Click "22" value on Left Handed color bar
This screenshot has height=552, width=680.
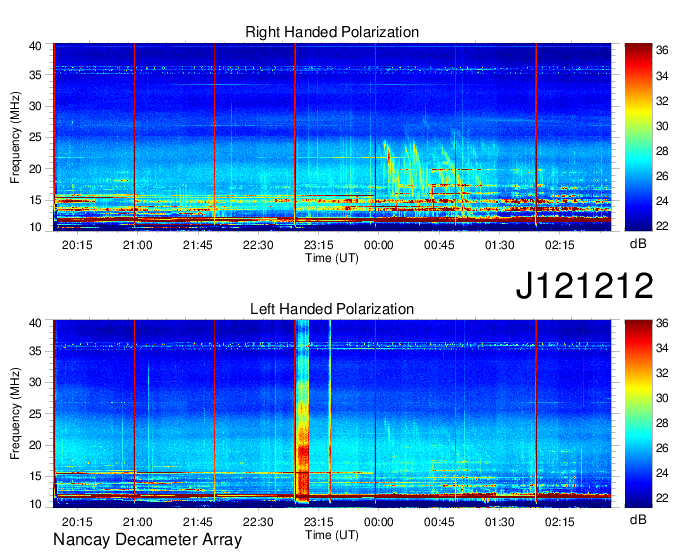(662, 498)
